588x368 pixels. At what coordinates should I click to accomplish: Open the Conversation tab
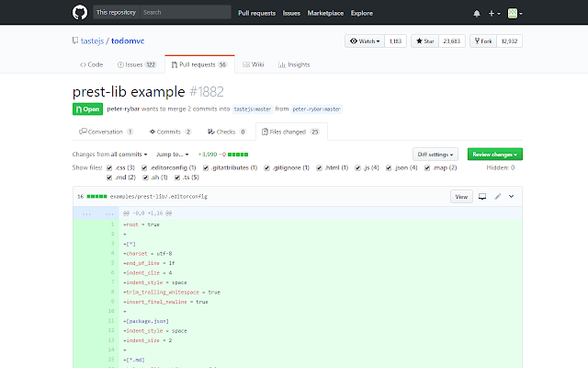tap(107, 132)
